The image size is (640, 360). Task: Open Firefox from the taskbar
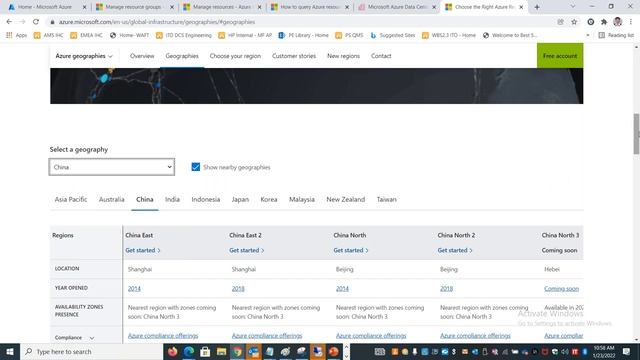pyautogui.click(x=172, y=351)
